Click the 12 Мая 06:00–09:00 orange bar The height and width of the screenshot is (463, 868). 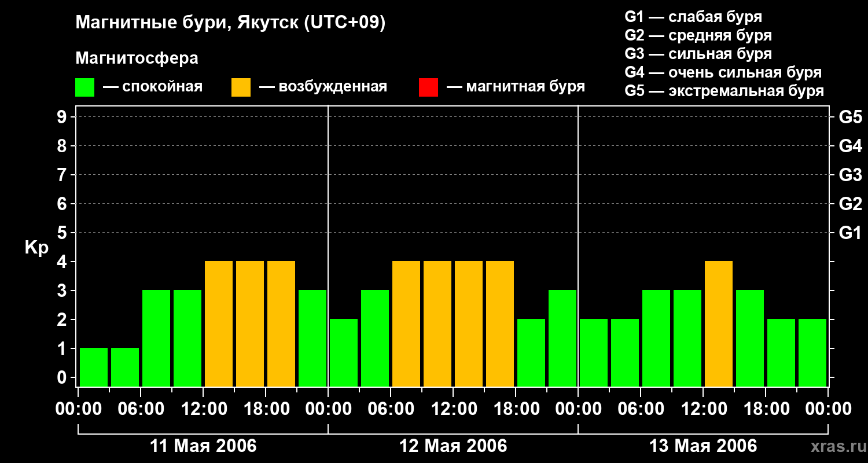[406, 324]
